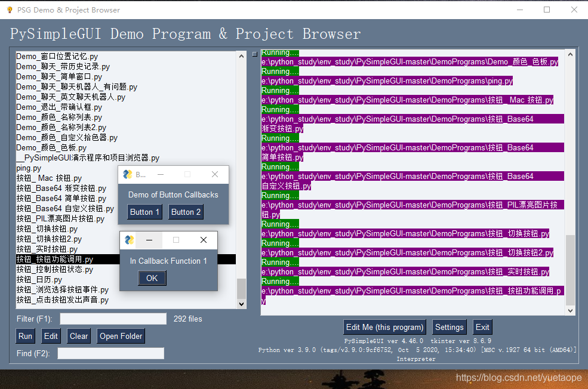
Task: Open the Settings button
Action: click(450, 327)
